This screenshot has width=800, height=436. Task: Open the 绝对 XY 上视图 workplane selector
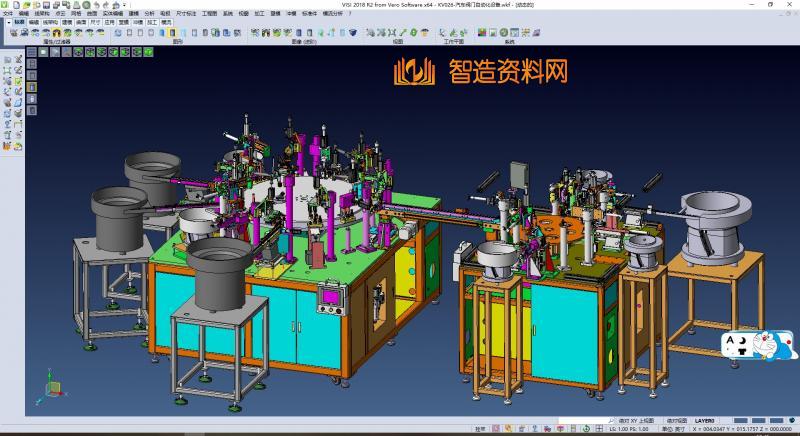pos(636,421)
